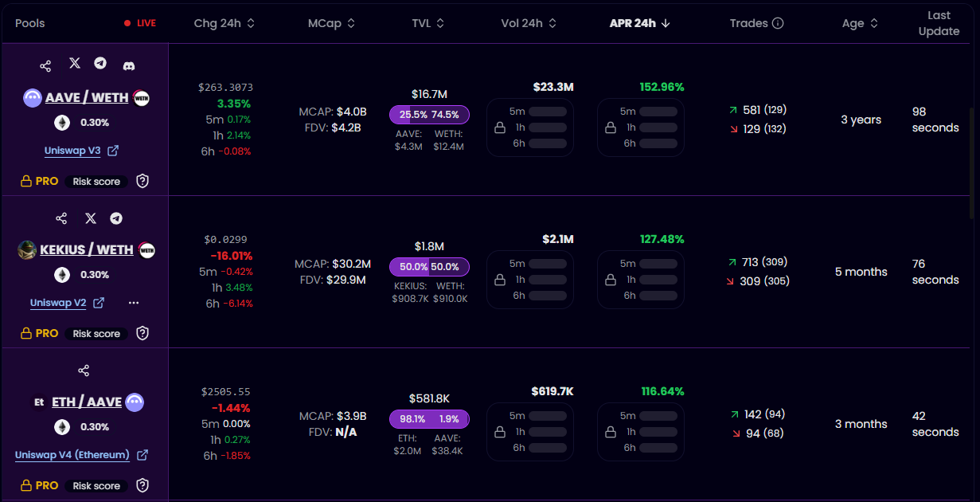Click the 98.1% / 1.9% TVL split bar
The height and width of the screenshot is (502, 980).
point(429,418)
